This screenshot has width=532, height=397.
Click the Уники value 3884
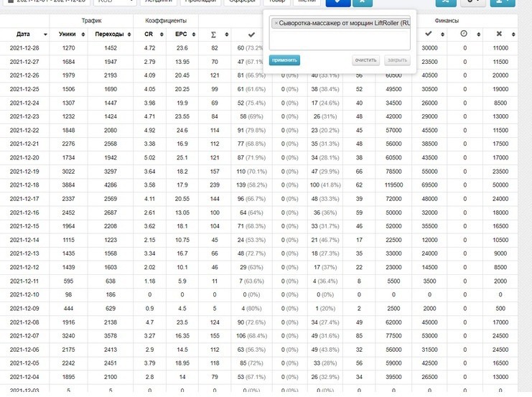(x=68, y=185)
